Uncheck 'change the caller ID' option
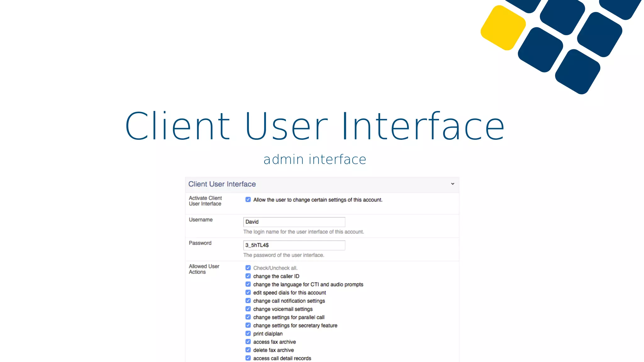 248,276
